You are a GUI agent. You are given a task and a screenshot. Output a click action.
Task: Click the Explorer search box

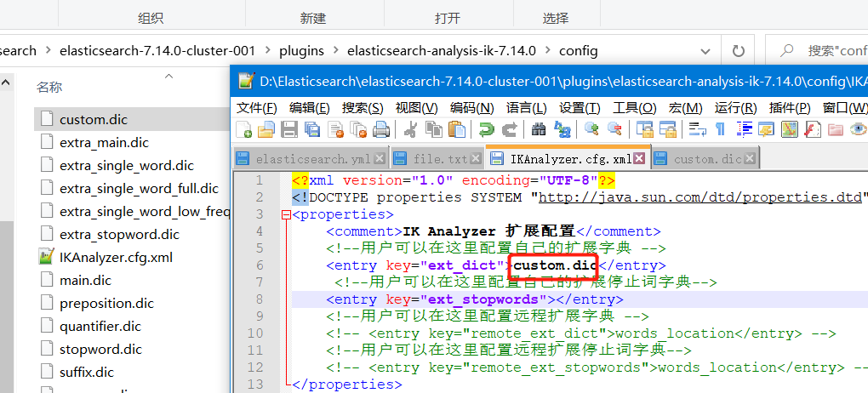tap(817, 52)
